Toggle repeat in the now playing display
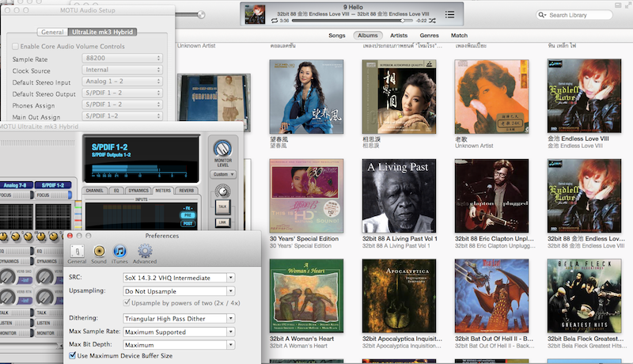Image resolution: width=633 pixels, height=364 pixels. (x=274, y=21)
